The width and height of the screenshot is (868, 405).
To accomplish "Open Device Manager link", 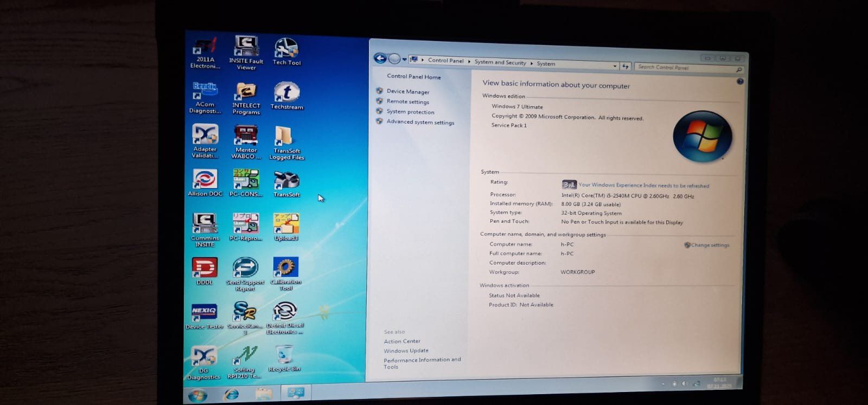I will click(x=407, y=92).
